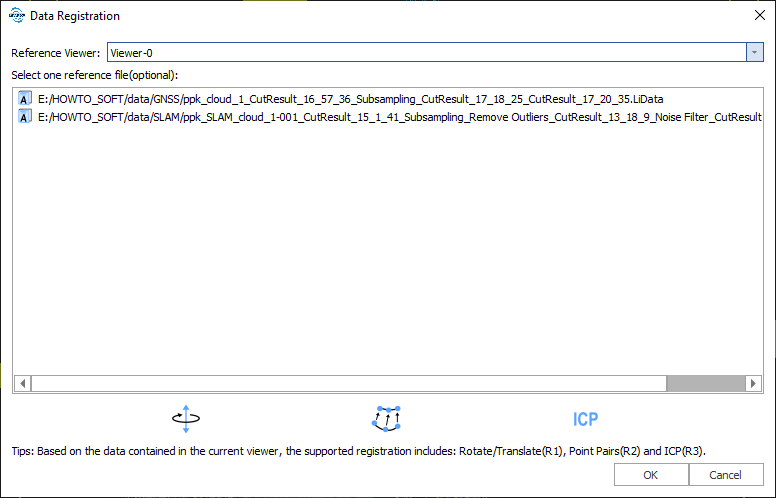Click the Data Registration title bar text
Screen dimensions: 776x498
74,15
